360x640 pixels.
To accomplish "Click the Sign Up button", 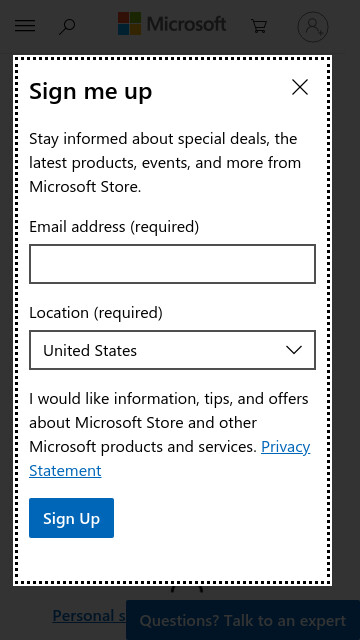I will coord(71,518).
